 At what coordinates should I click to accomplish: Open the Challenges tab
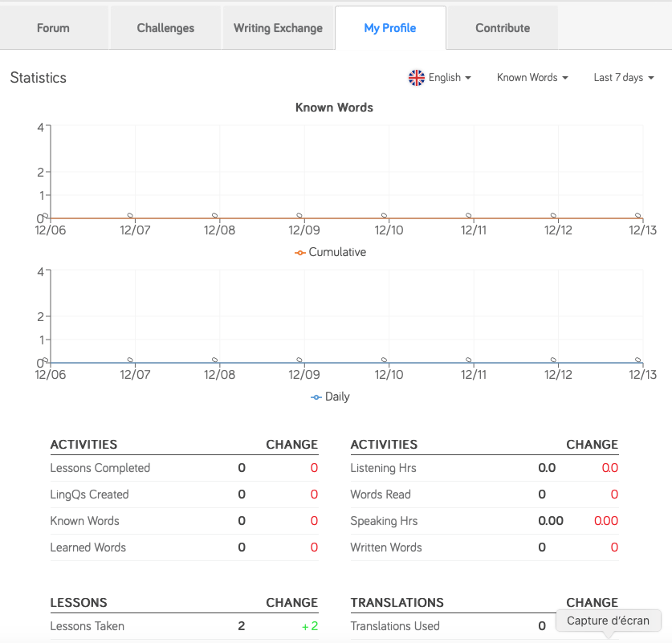click(x=165, y=28)
